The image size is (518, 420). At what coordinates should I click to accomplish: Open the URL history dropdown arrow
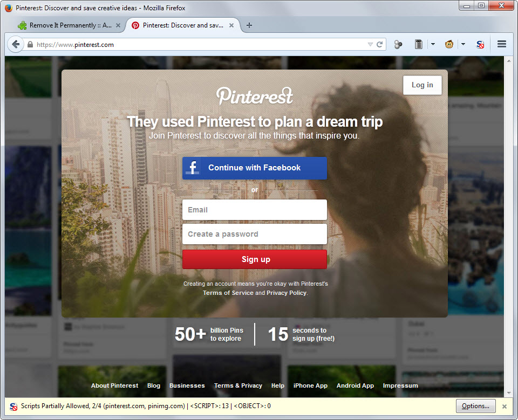pos(370,44)
